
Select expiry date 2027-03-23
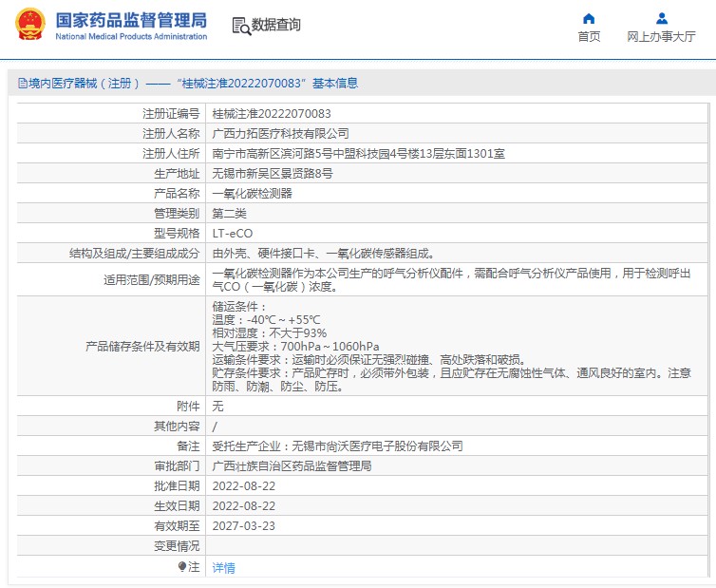coord(244,526)
